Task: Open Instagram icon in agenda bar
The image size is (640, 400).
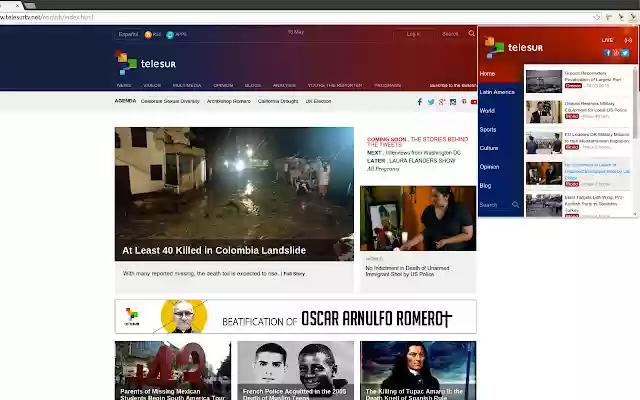Action: [x=453, y=102]
